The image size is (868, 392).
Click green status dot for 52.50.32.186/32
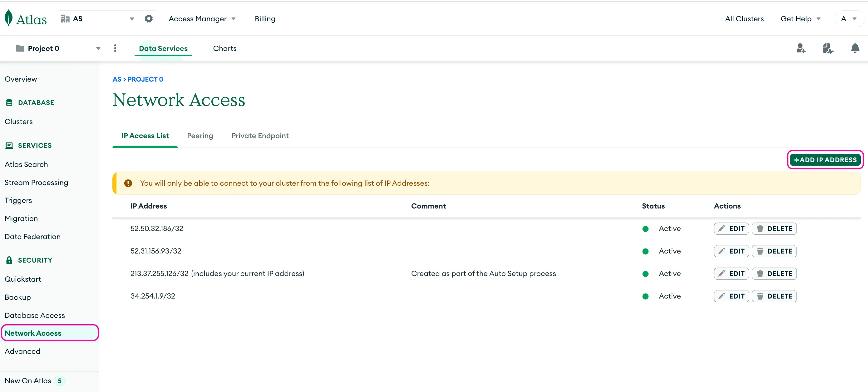click(x=645, y=229)
